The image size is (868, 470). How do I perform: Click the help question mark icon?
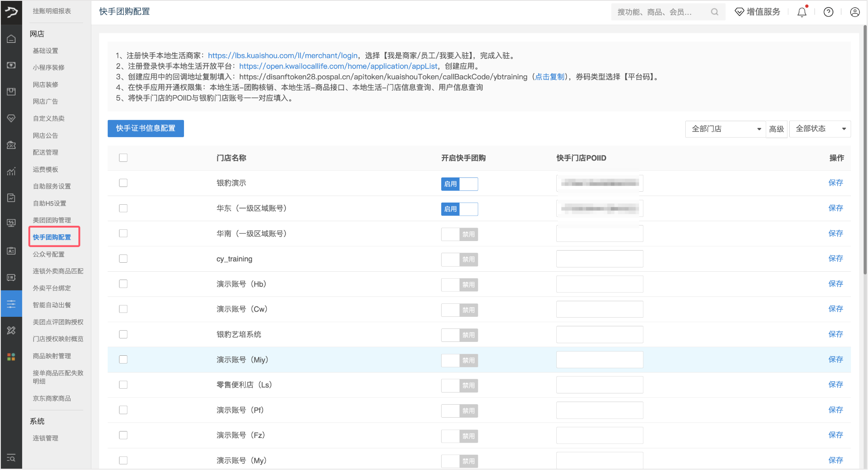[828, 12]
